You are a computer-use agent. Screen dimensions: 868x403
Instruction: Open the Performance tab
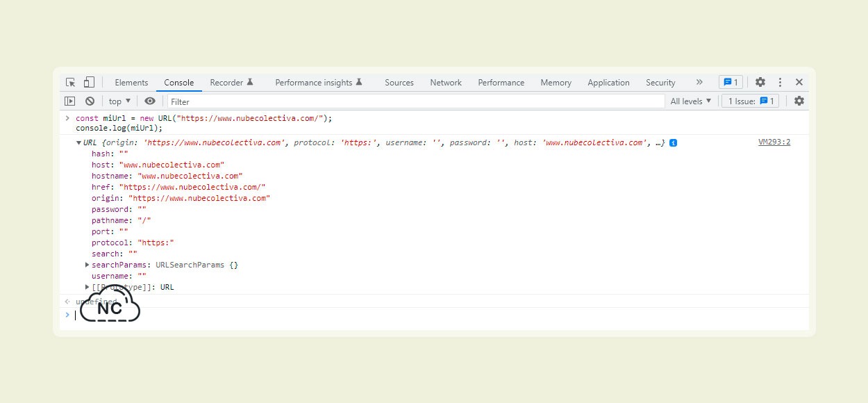tap(501, 82)
